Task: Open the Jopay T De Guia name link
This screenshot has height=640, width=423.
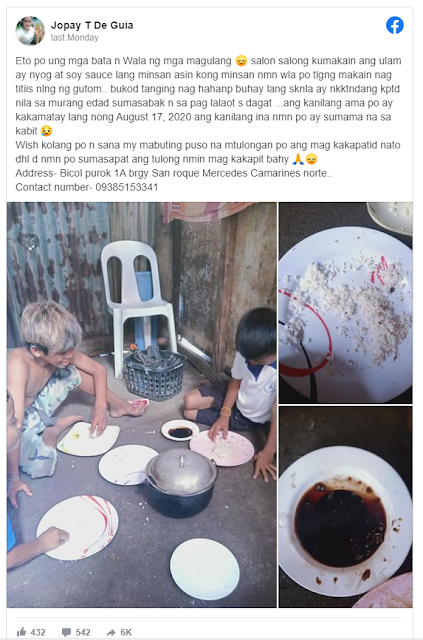Action: tap(92, 25)
